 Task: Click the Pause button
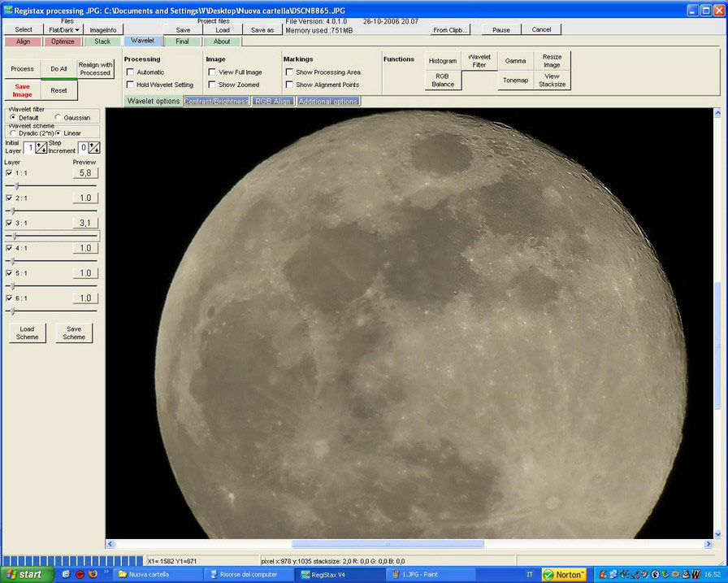[501, 30]
